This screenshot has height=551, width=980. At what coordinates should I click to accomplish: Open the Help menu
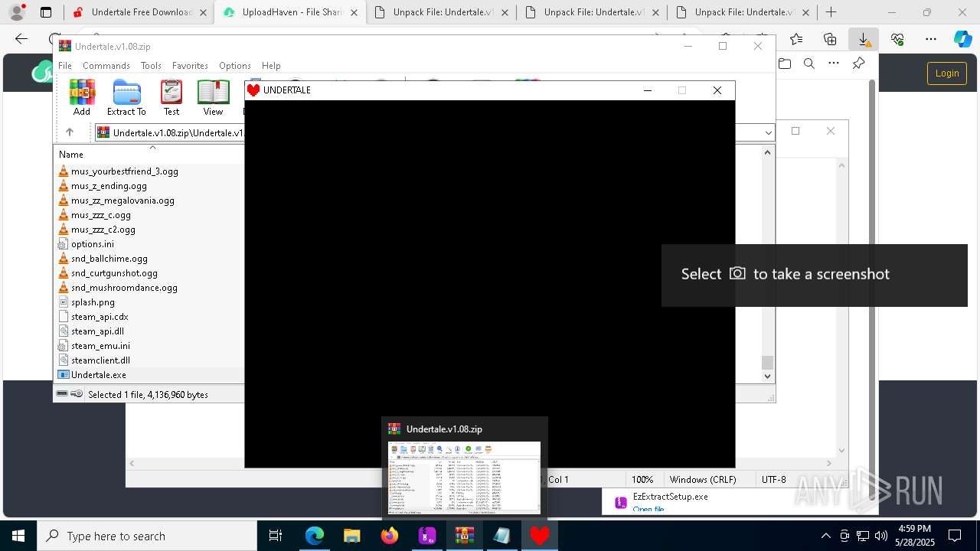(271, 66)
